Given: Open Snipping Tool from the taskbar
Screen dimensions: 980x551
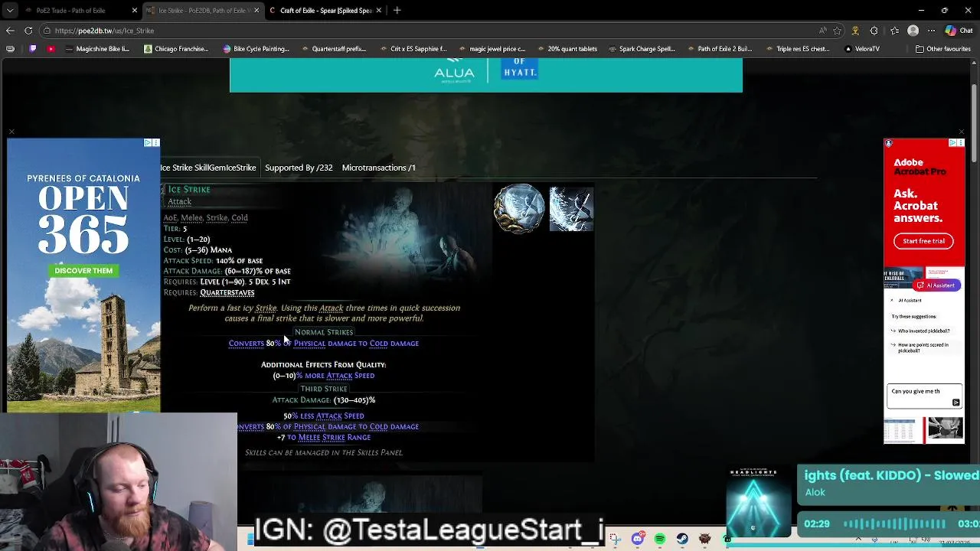Looking at the screenshot, I should pos(616,539).
